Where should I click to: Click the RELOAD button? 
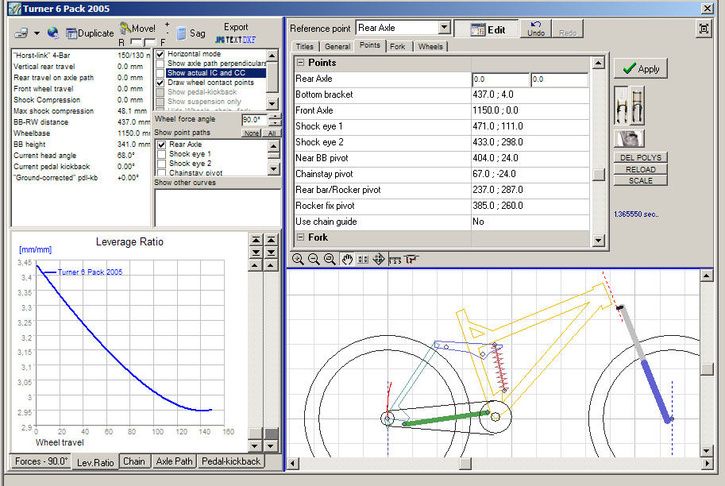click(640, 169)
